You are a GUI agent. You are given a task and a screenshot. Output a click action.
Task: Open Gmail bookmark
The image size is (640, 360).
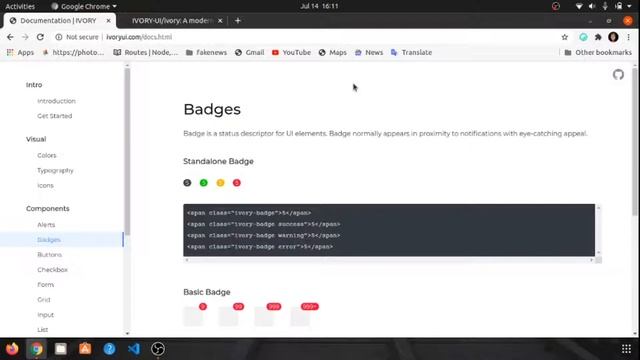coord(249,53)
